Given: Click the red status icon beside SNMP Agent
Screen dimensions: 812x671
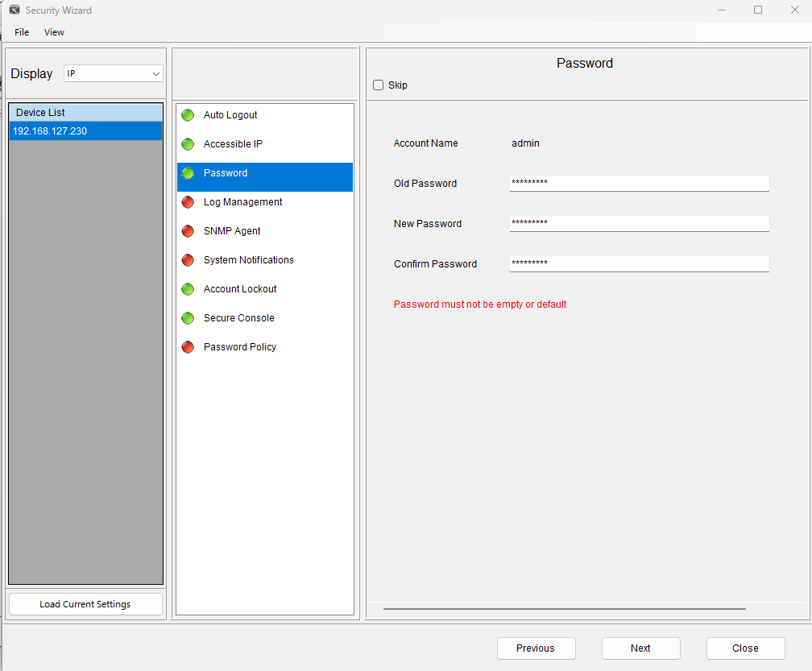Looking at the screenshot, I should [188, 231].
